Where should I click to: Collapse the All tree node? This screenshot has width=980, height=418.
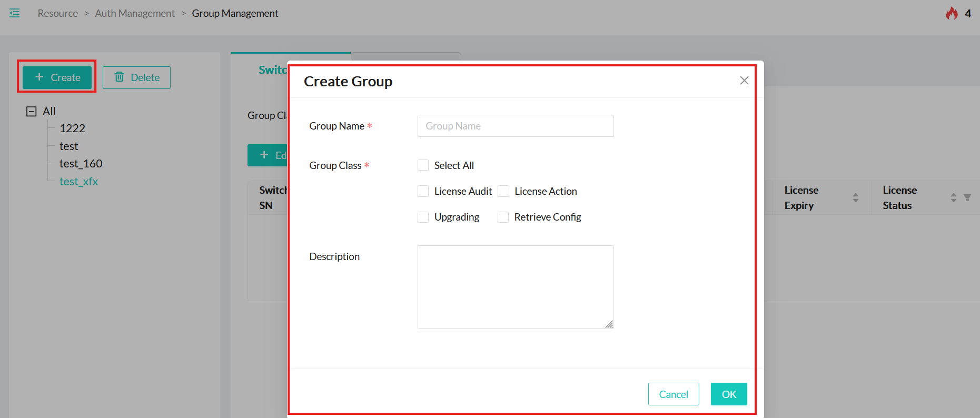[x=32, y=112]
